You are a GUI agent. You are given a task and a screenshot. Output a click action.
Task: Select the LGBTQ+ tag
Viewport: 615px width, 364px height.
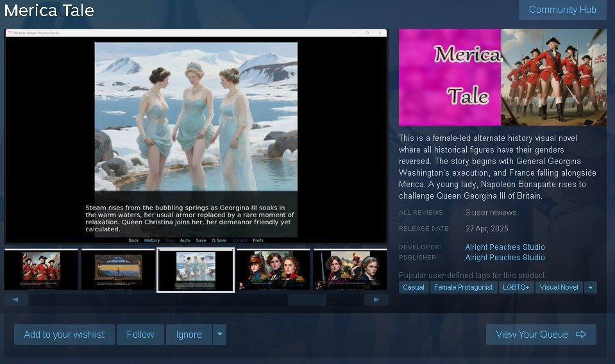[516, 287]
